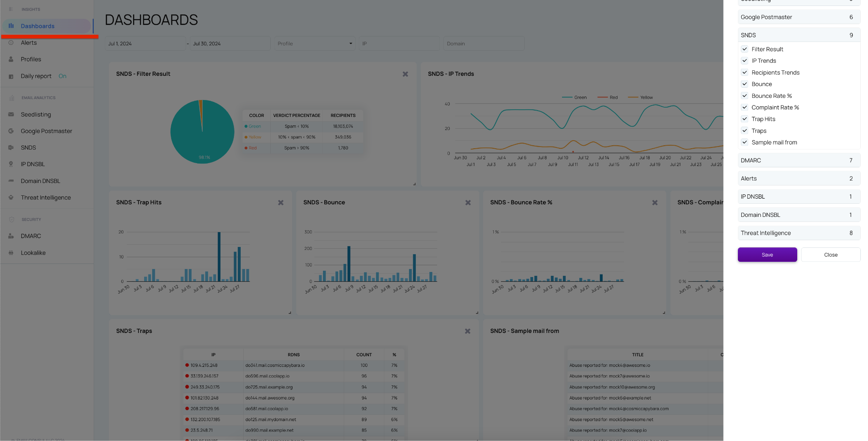
Task: Expand the DMARC widget group
Action: click(799, 160)
